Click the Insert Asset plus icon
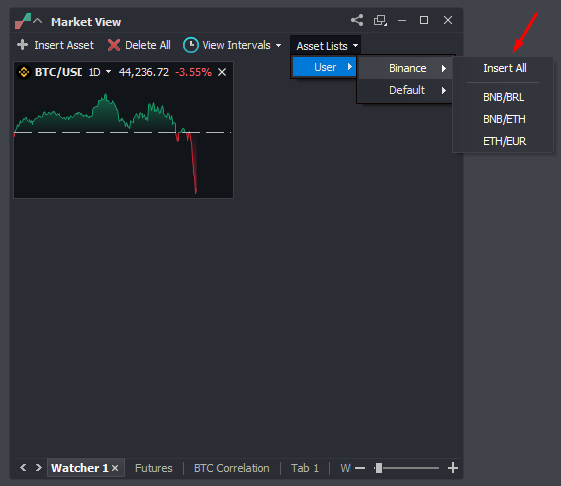The height and width of the screenshot is (486, 561). pos(23,45)
